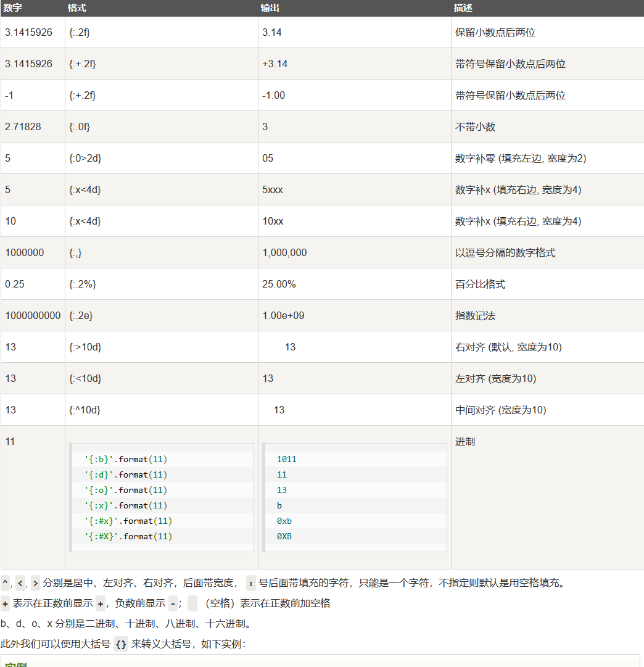644x667 pixels.
Task: Click the output value 05
Action: click(x=268, y=158)
